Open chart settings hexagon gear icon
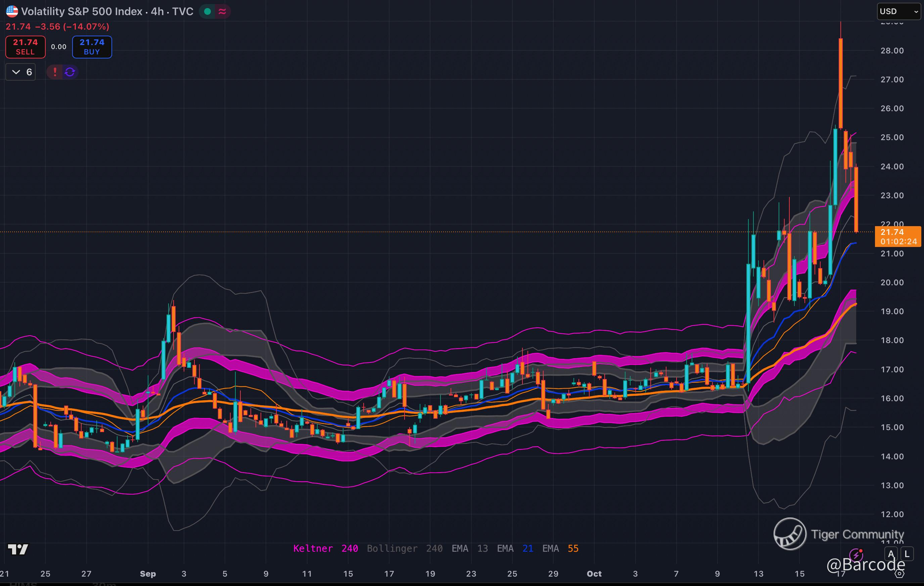 click(899, 574)
